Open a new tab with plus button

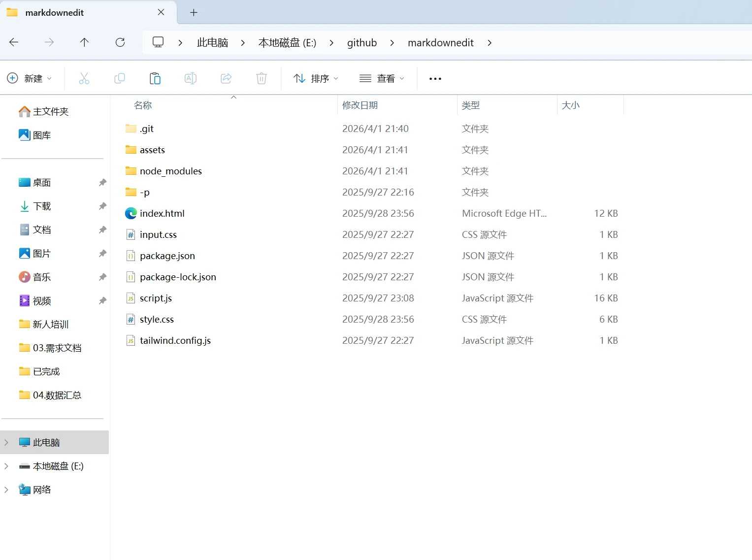[x=194, y=13]
